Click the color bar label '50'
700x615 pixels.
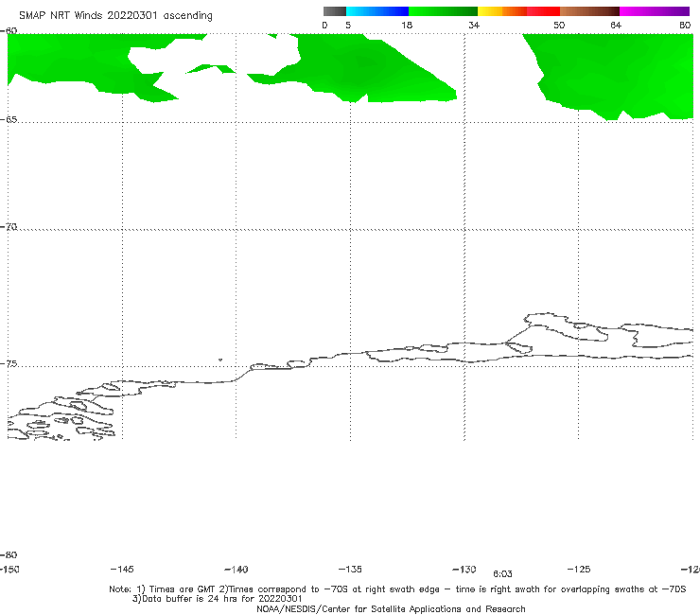tap(559, 25)
